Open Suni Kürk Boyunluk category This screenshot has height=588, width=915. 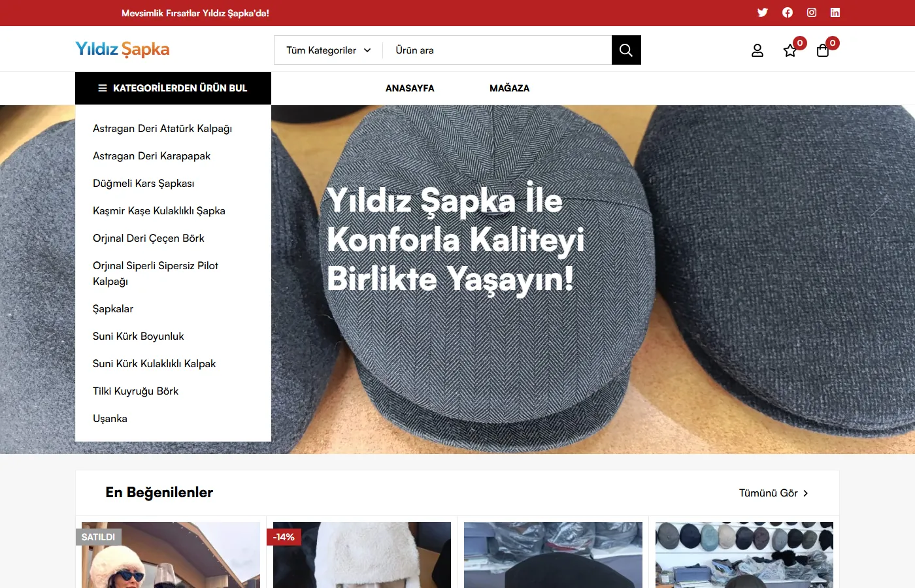[x=138, y=336]
